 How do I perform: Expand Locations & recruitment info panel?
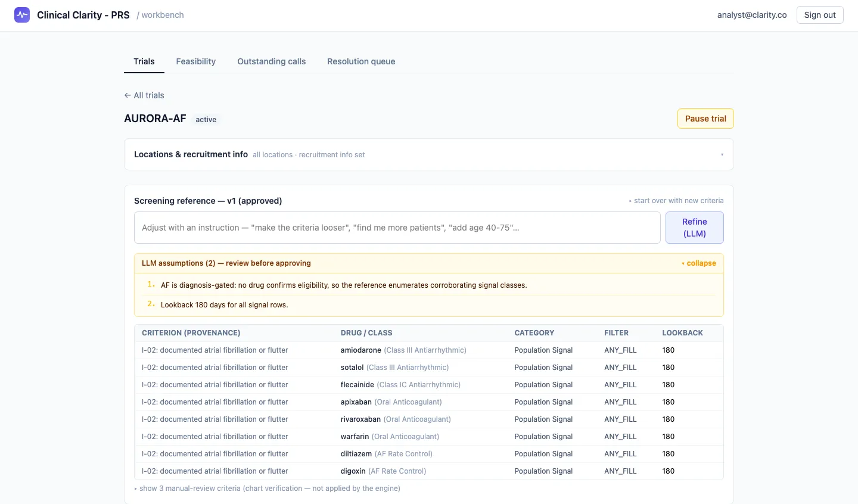(x=429, y=154)
